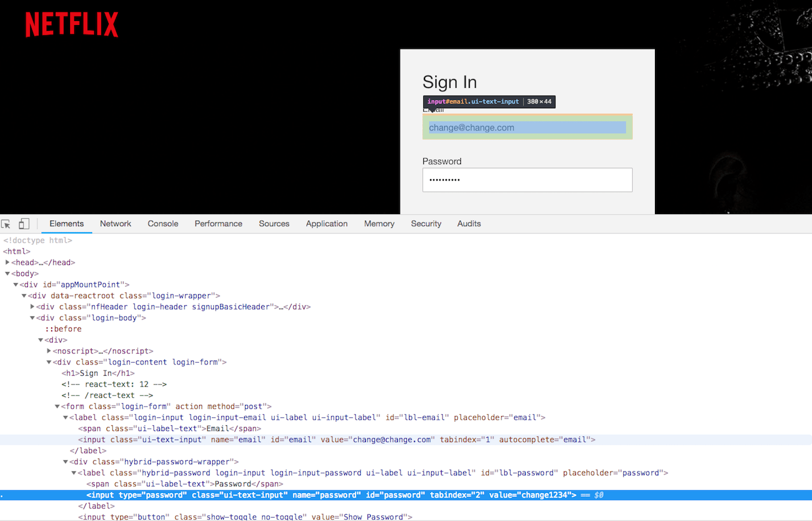The height and width of the screenshot is (521, 812).
Task: Collapse the body element node
Action: (x=7, y=273)
